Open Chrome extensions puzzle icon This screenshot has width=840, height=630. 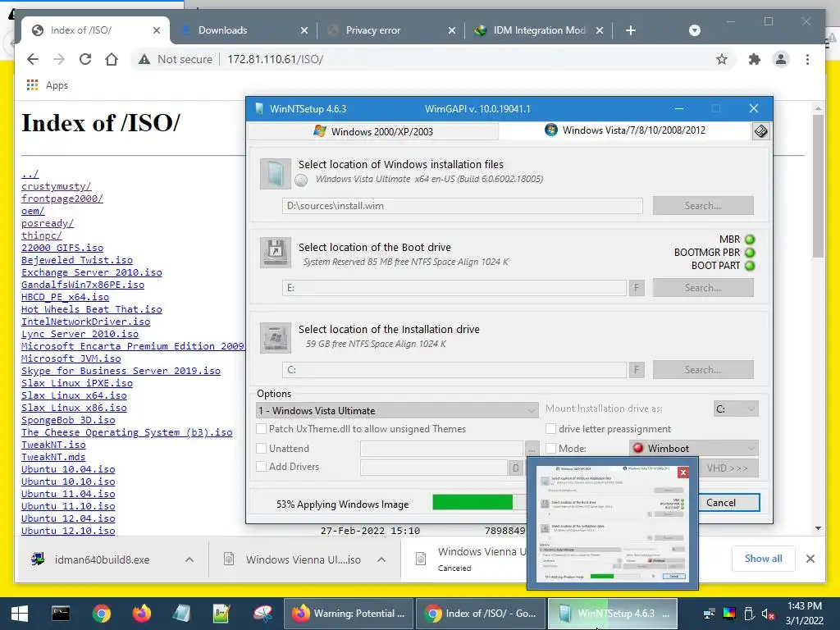755,59
